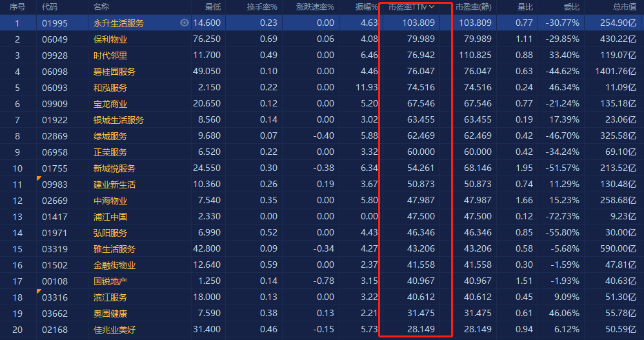The width and height of the screenshot is (644, 340).
Task: Sort by the 名称 column header
Action: pos(101,7)
